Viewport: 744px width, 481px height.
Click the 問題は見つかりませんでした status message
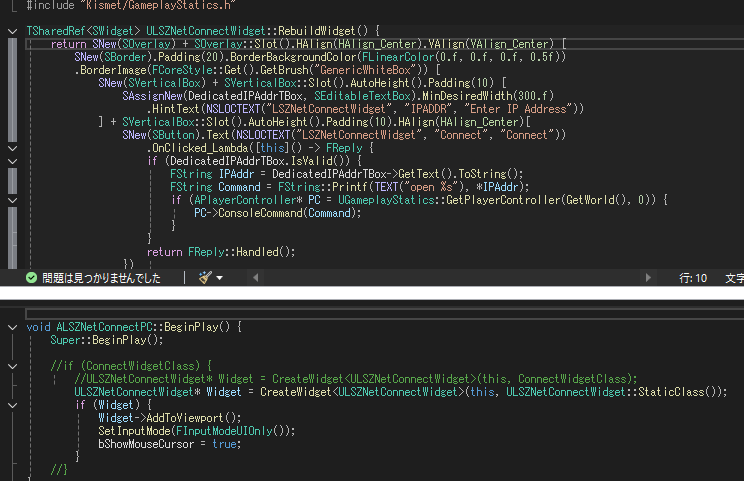102,278
